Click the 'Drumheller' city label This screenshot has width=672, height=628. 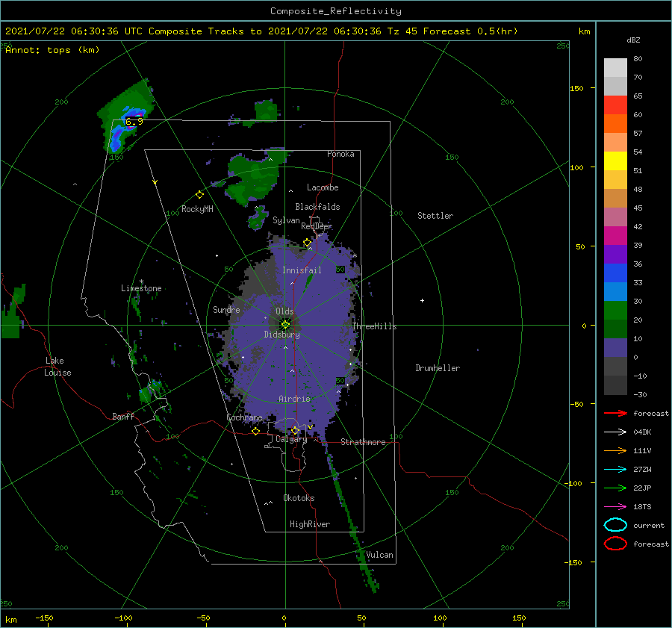438,368
